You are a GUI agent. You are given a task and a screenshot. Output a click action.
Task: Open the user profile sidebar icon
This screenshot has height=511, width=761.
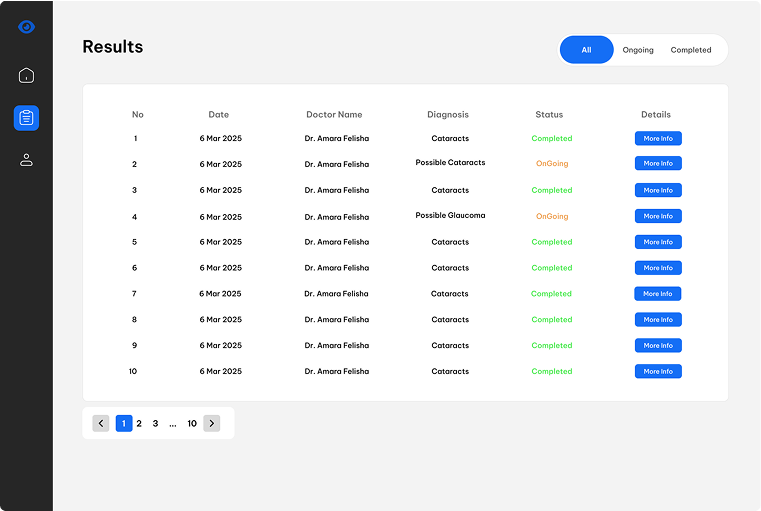click(26, 160)
